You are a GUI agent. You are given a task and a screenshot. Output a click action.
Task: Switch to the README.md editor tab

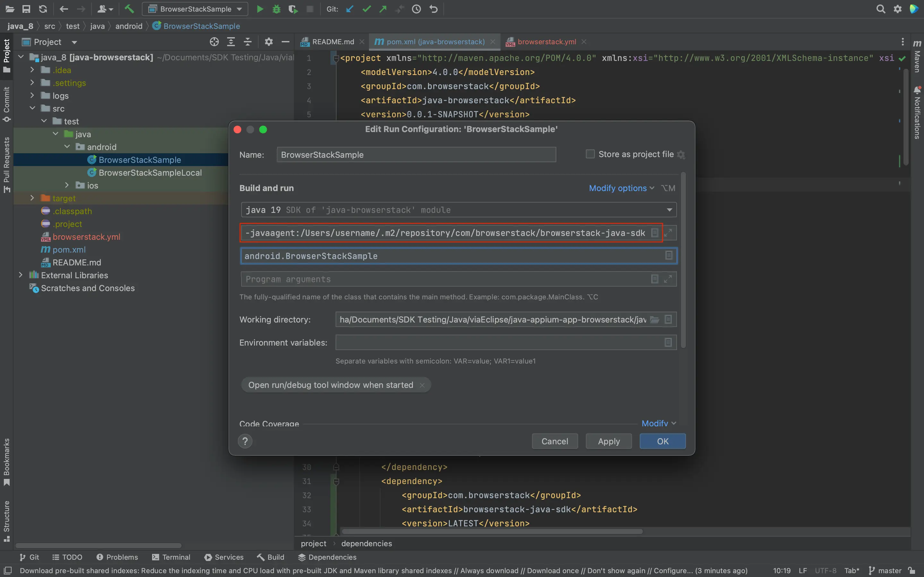[x=333, y=42]
